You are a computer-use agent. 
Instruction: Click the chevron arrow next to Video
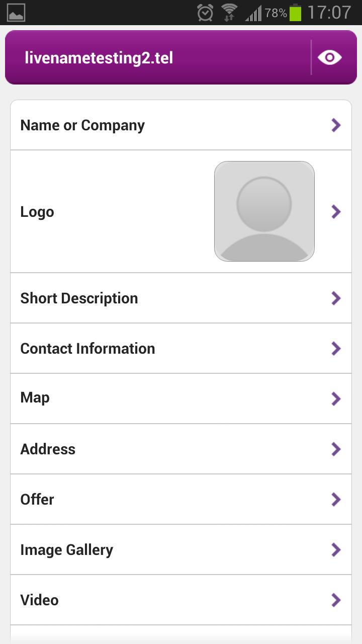(336, 600)
